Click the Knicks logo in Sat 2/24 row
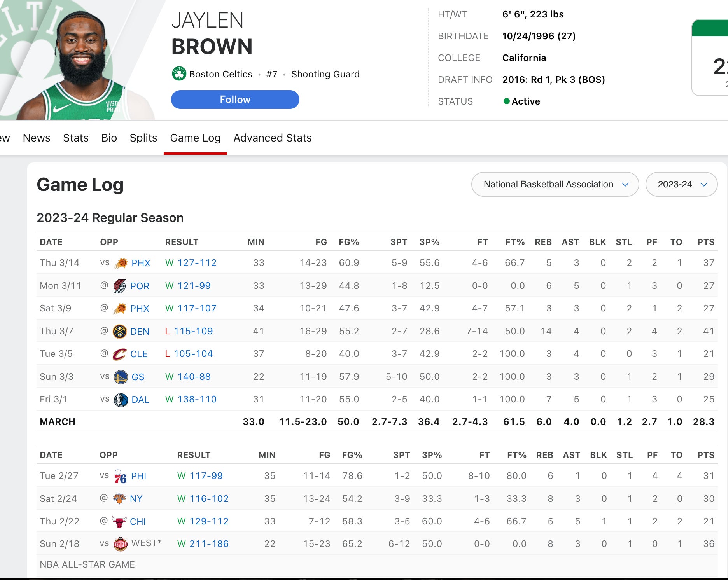This screenshot has height=580, width=728. tap(119, 499)
